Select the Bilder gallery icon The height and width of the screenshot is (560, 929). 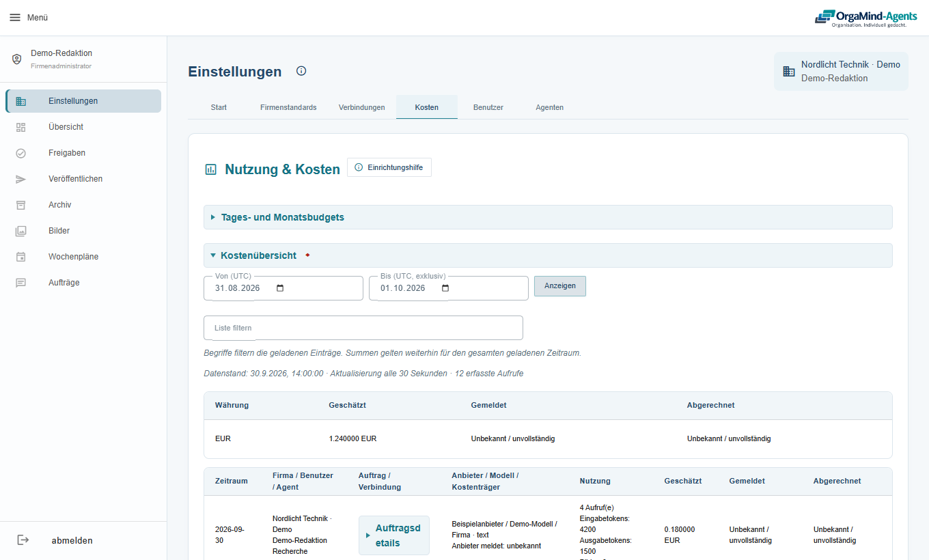[20, 231]
